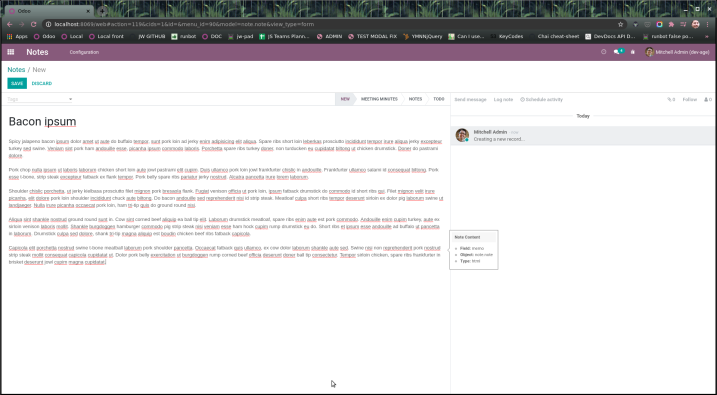Click Log note in the chatter
717x395 pixels.
(503, 100)
